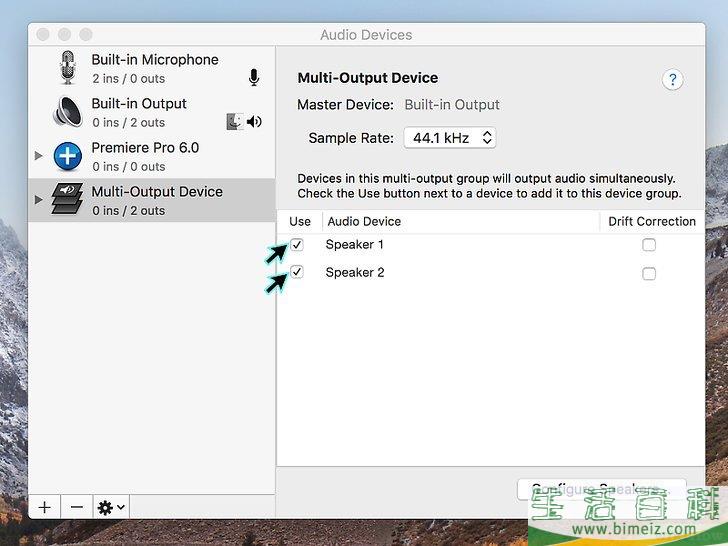This screenshot has width=728, height=546.
Task: Click the Configure Speakers button
Action: pos(601,489)
